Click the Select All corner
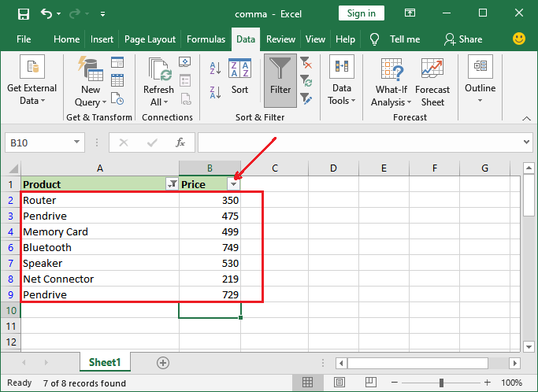This screenshot has width=538, height=392. click(13, 168)
